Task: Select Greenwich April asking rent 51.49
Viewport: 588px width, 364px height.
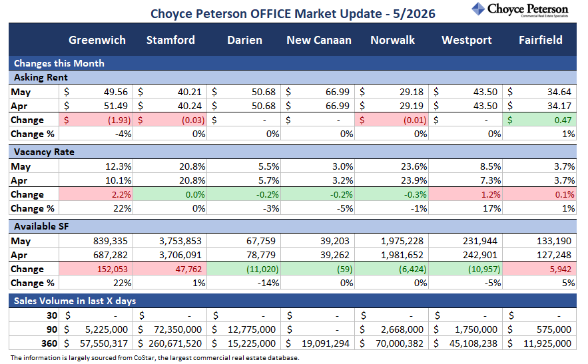Action: (116, 106)
